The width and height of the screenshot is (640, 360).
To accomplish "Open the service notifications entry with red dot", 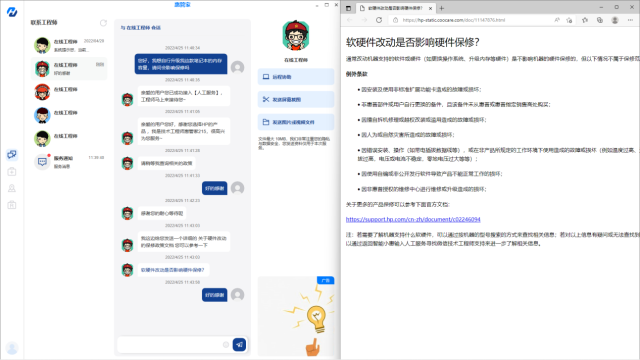I will click(69, 162).
